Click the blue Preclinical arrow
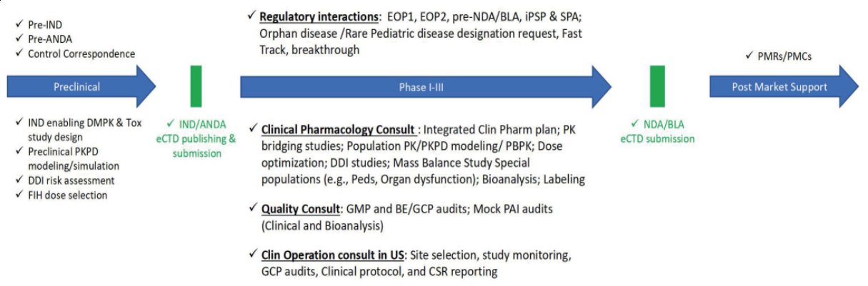 pos(80,87)
